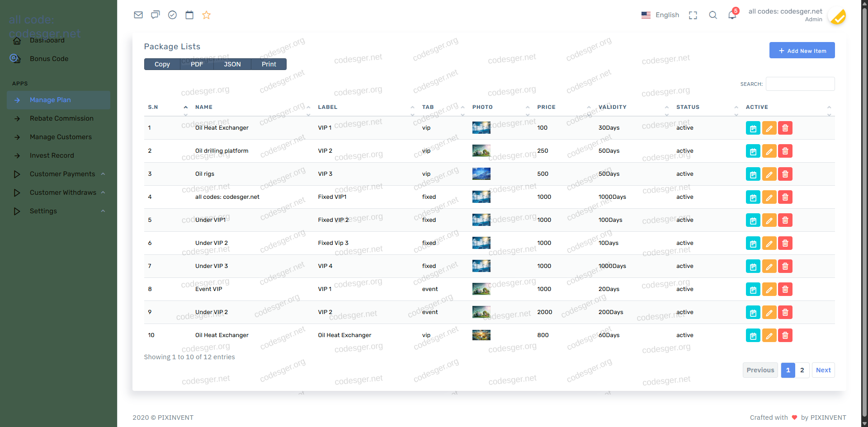The height and width of the screenshot is (427, 868).
Task: Click Add New Item button
Action: (802, 51)
